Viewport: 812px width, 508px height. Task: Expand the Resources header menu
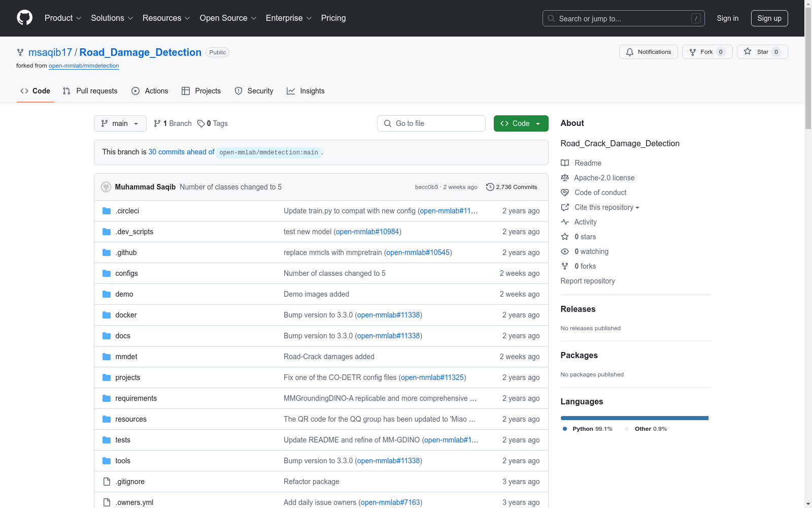point(166,18)
